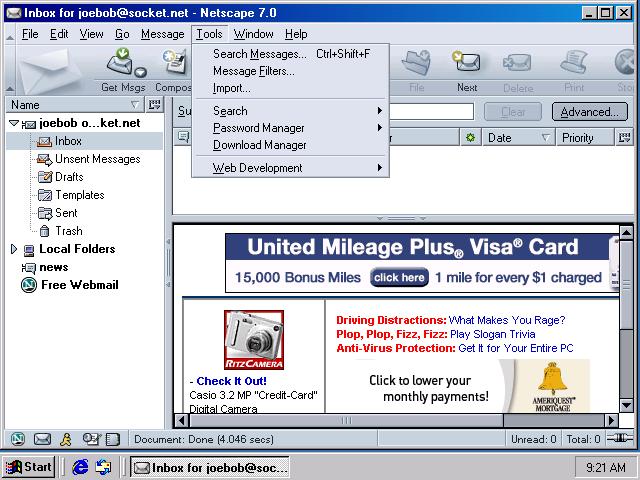
Task: Open Download Manager from Tools menu
Action: click(291, 145)
